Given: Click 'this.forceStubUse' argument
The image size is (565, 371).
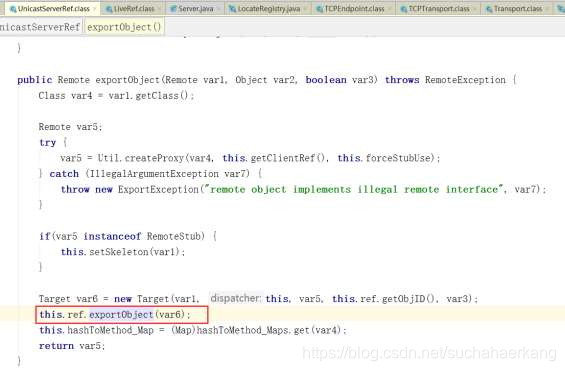Looking at the screenshot, I should [384, 158].
